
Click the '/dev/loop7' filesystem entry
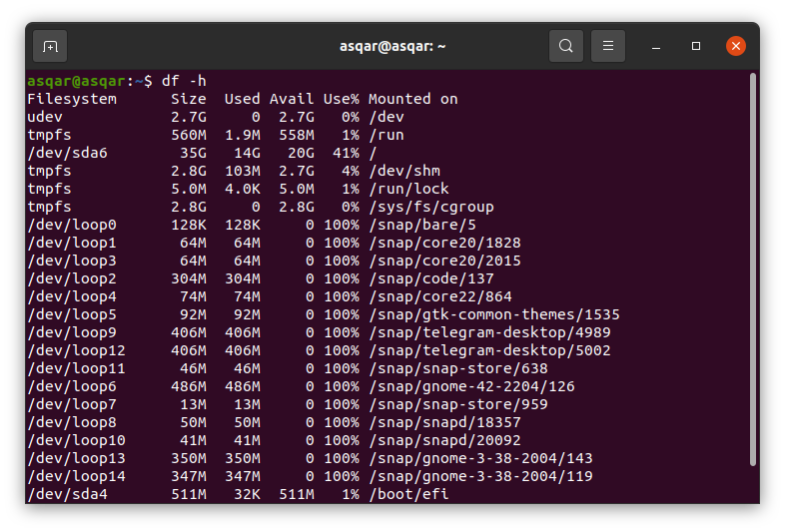72,405
